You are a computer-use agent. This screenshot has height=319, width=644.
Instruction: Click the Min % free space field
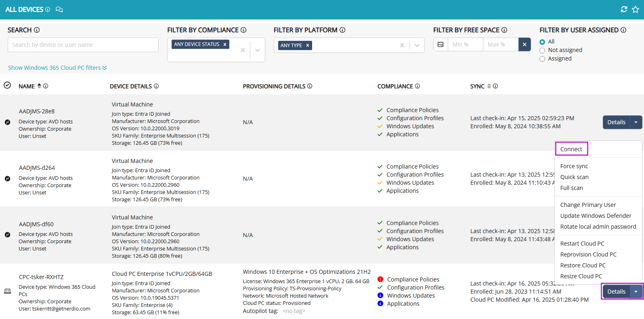(x=465, y=44)
